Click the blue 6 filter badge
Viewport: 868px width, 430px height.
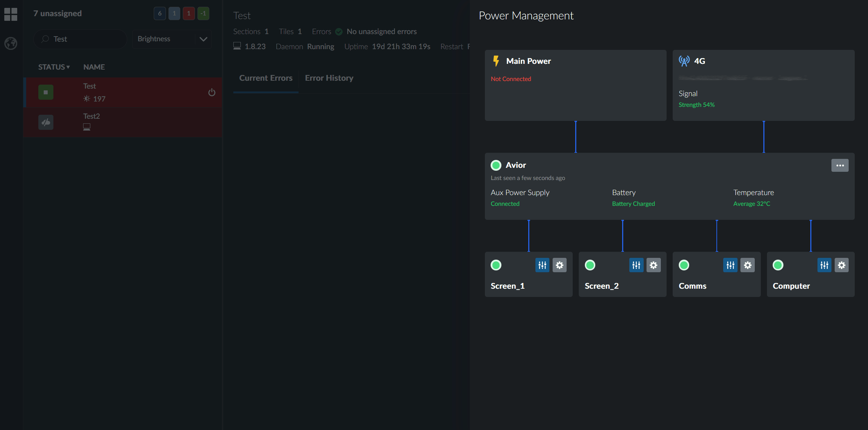coord(160,13)
